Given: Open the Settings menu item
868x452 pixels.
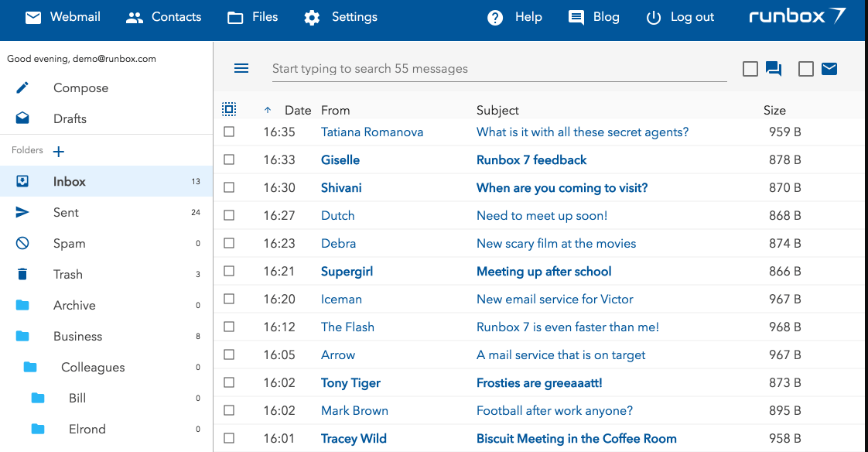Looking at the screenshot, I should [355, 17].
